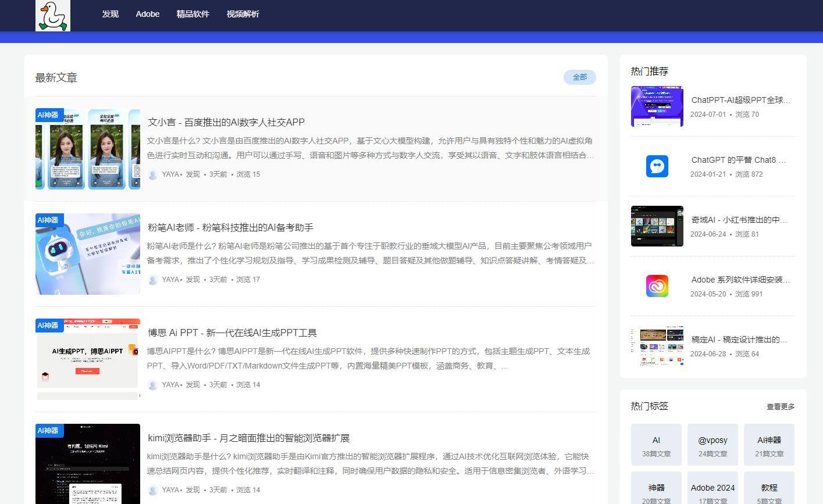The image size is (823, 504).
Task: Click the Chat8 messenger icon in hot recommendations
Action: 657,166
